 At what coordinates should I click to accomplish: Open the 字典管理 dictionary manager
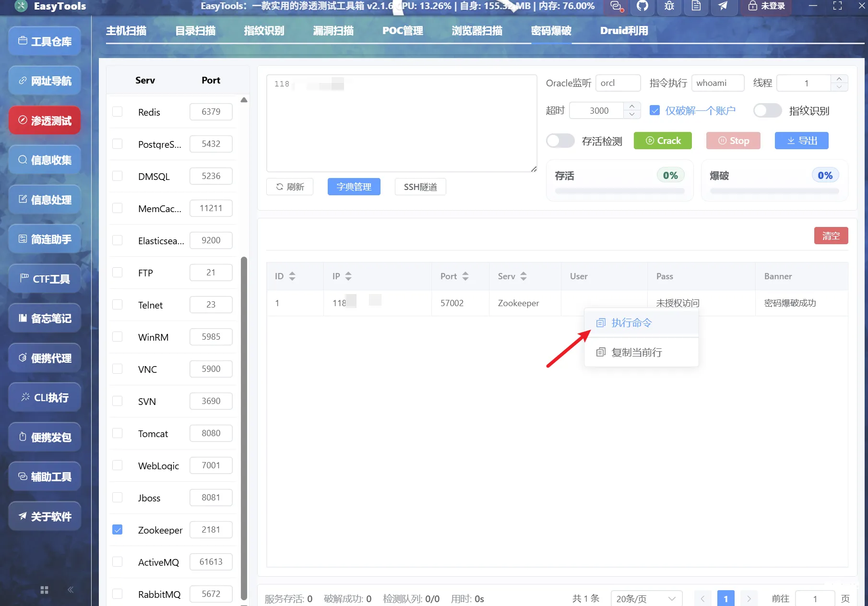tap(354, 187)
